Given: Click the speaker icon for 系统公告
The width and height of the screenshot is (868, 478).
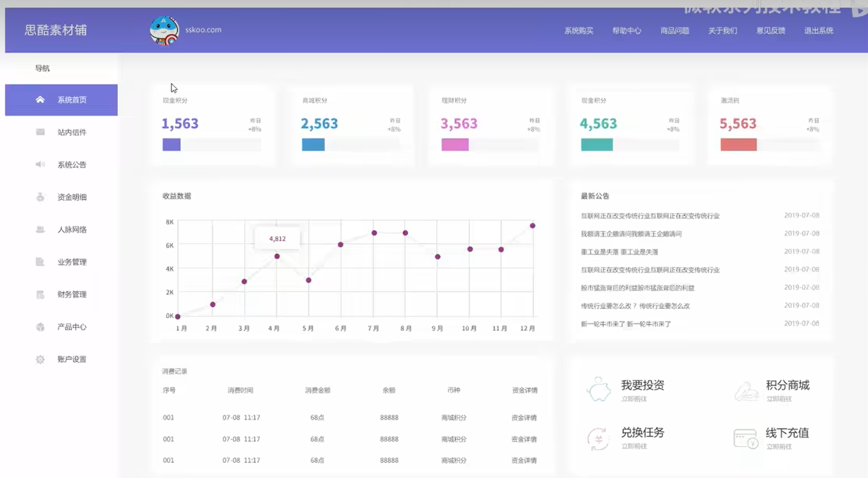Looking at the screenshot, I should click(40, 165).
